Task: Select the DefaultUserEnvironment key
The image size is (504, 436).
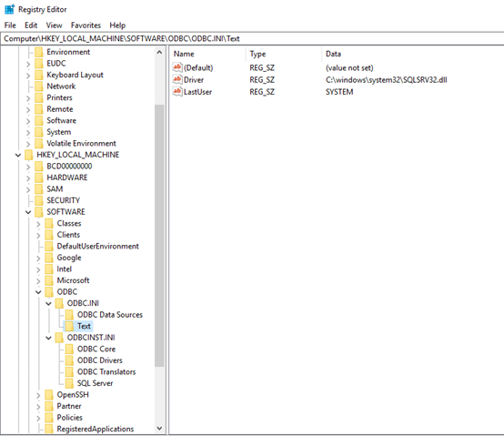Action: coord(97,246)
